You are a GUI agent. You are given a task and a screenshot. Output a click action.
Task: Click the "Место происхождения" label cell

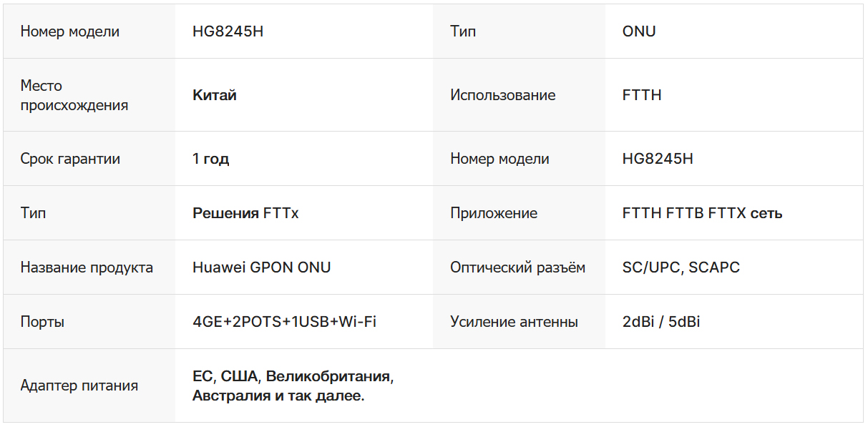click(x=74, y=95)
